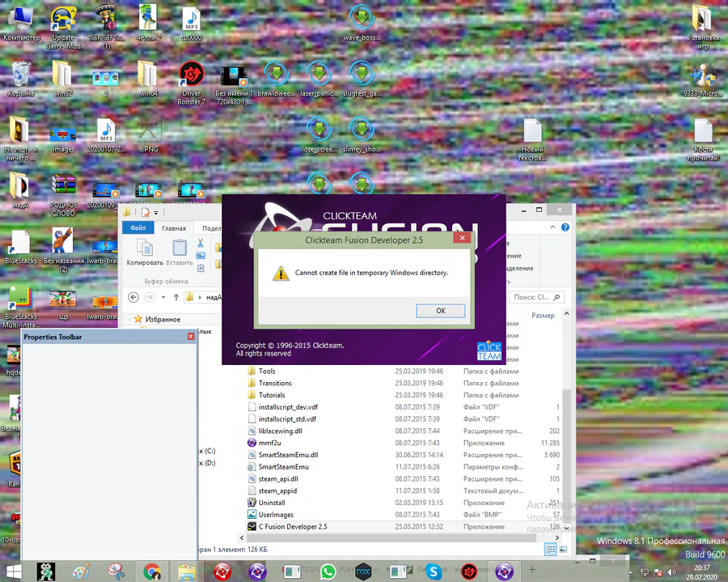Close the Properties Toolbar panel
This screenshot has width=728, height=582.
tap(191, 336)
